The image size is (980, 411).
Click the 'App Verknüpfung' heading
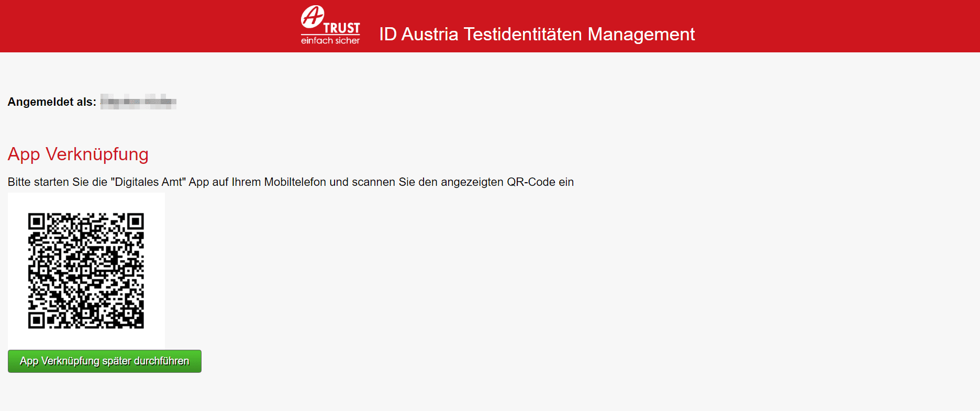pyautogui.click(x=78, y=154)
